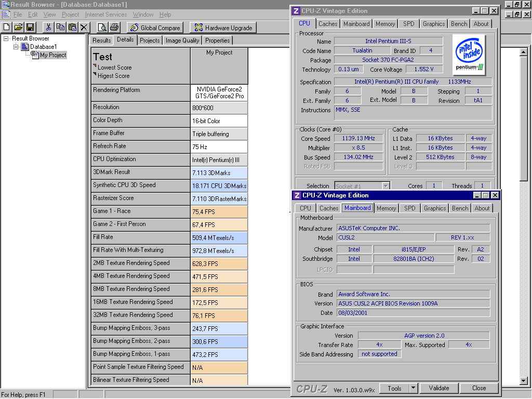Click the Save floppy disk icon
The width and height of the screenshot is (532, 399).
[30, 27]
